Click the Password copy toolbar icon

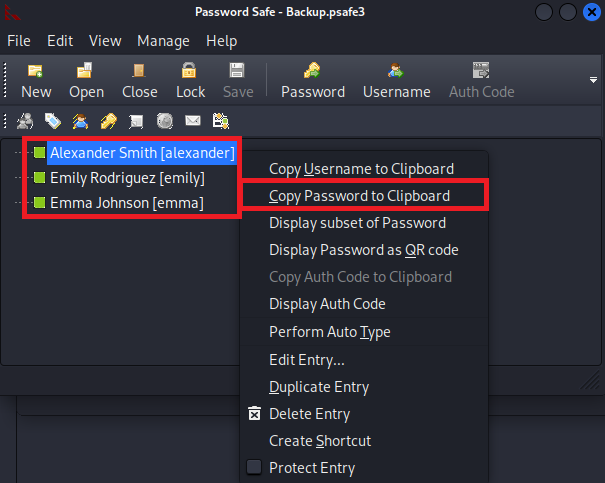coord(312,80)
